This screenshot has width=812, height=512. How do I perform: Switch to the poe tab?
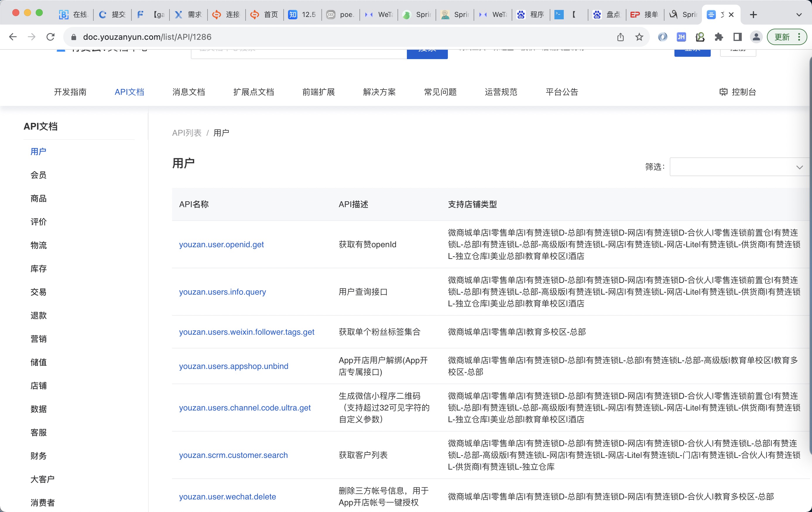point(341,15)
